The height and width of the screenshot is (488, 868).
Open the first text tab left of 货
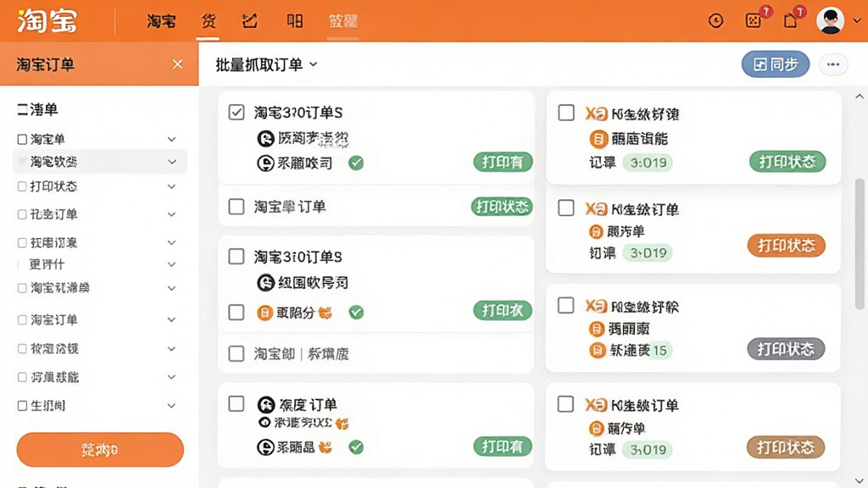161,21
